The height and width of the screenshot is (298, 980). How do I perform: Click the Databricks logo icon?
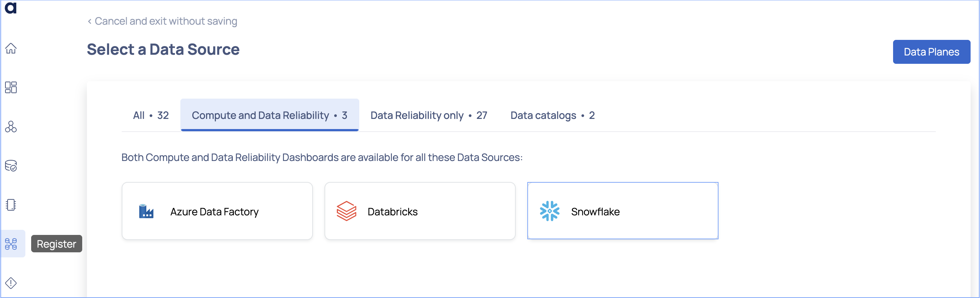point(346,211)
